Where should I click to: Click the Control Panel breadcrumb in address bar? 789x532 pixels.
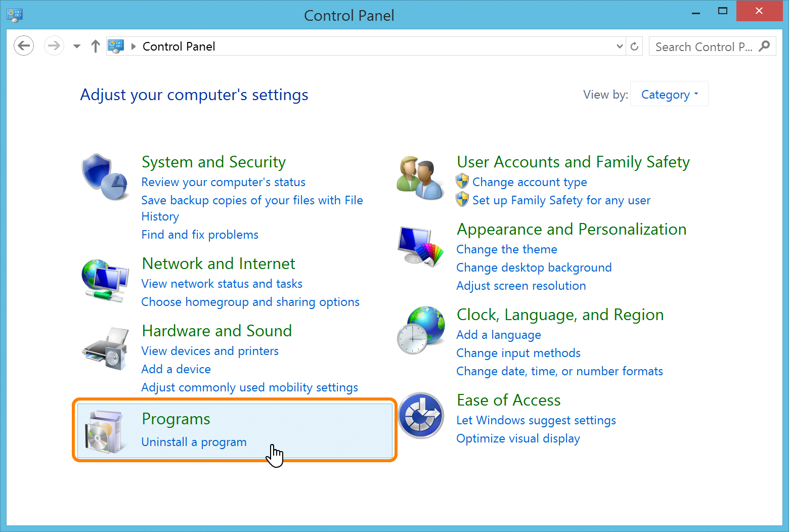coord(179,47)
